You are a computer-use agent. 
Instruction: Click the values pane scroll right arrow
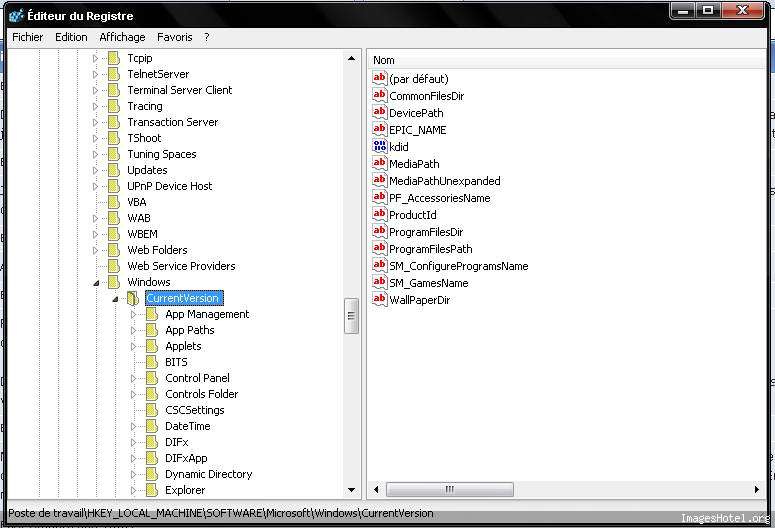pos(757,489)
